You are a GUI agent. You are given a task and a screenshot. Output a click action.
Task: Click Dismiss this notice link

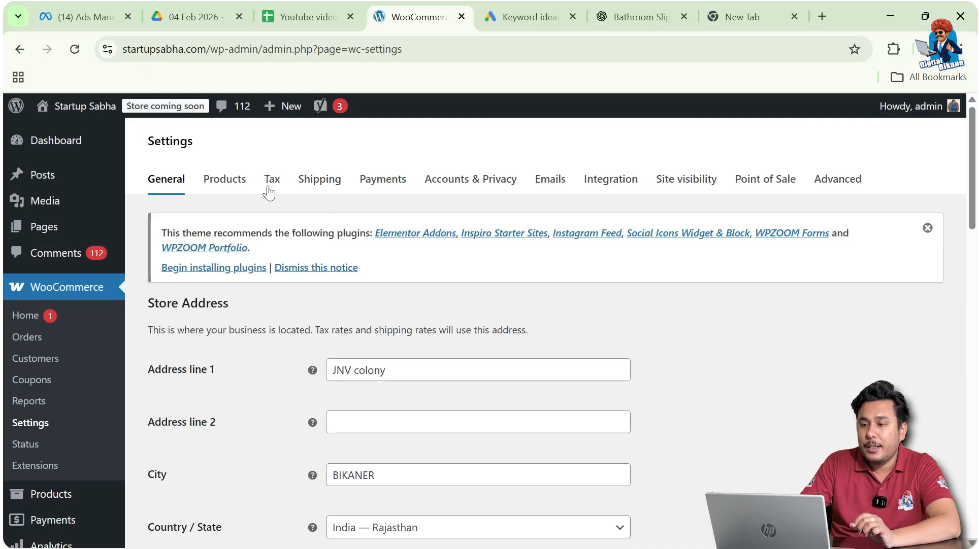point(316,267)
